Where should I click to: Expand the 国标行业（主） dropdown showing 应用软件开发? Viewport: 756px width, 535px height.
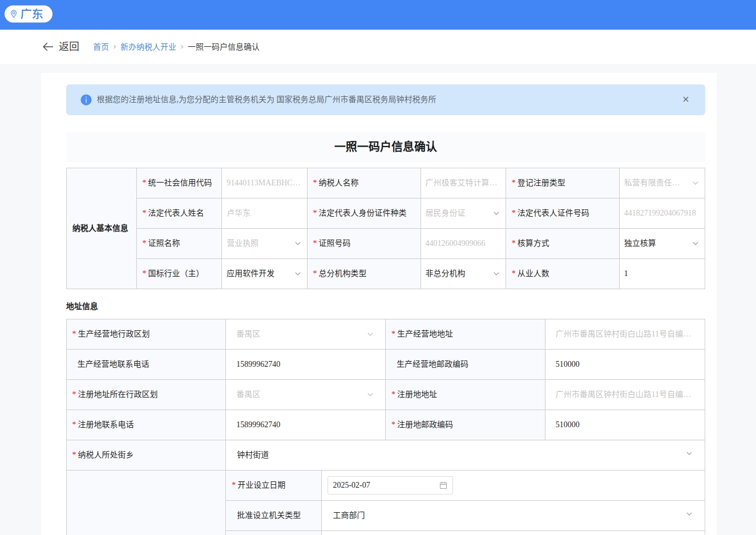click(x=264, y=274)
